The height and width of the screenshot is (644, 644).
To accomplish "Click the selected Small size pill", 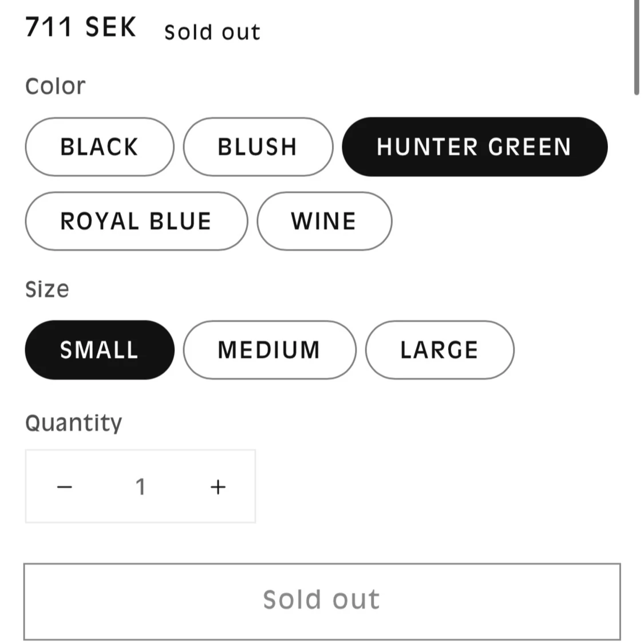I will click(99, 350).
